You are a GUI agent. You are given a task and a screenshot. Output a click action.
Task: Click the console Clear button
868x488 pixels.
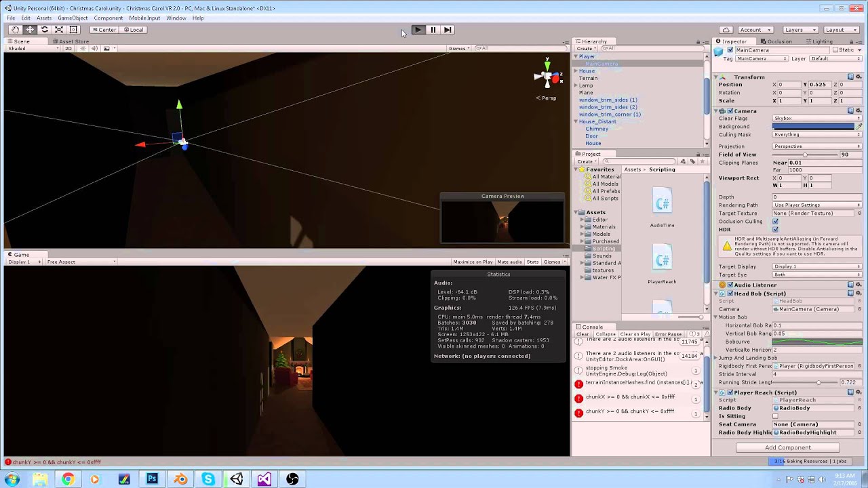click(x=583, y=334)
